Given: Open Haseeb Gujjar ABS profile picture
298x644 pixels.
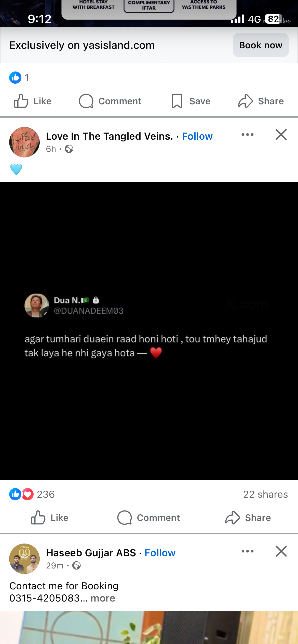Looking at the screenshot, I should tap(24, 559).
